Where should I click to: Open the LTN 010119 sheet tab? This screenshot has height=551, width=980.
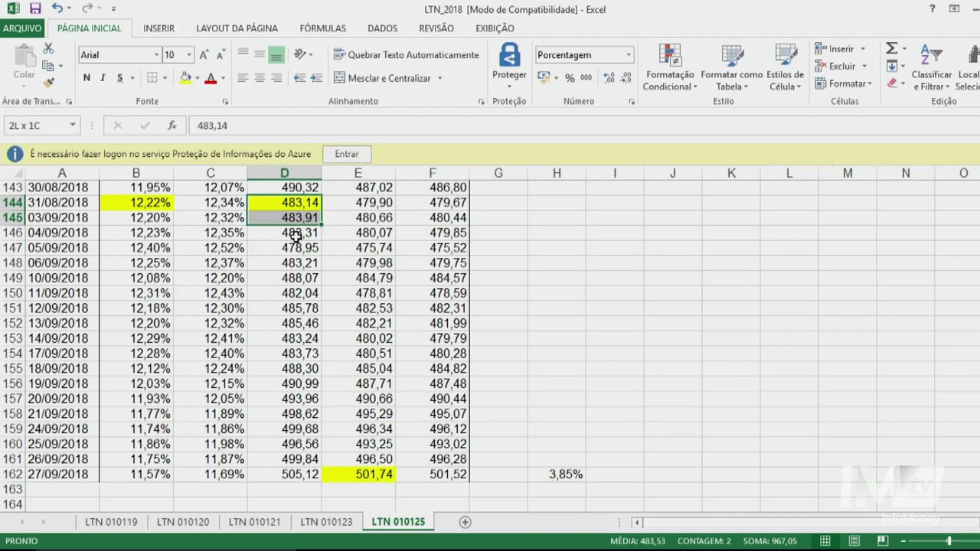(111, 522)
